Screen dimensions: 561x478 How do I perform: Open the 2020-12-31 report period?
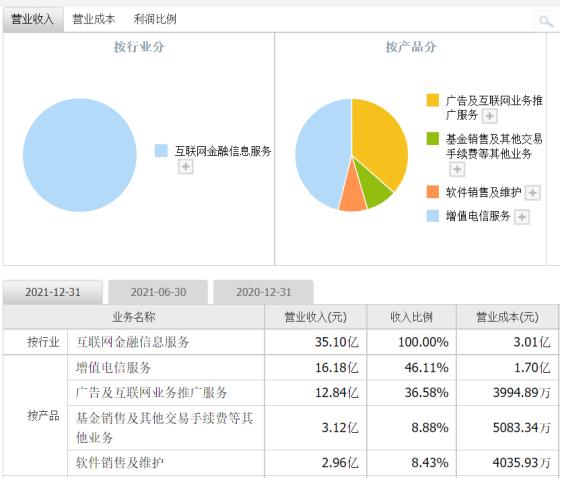point(264,292)
